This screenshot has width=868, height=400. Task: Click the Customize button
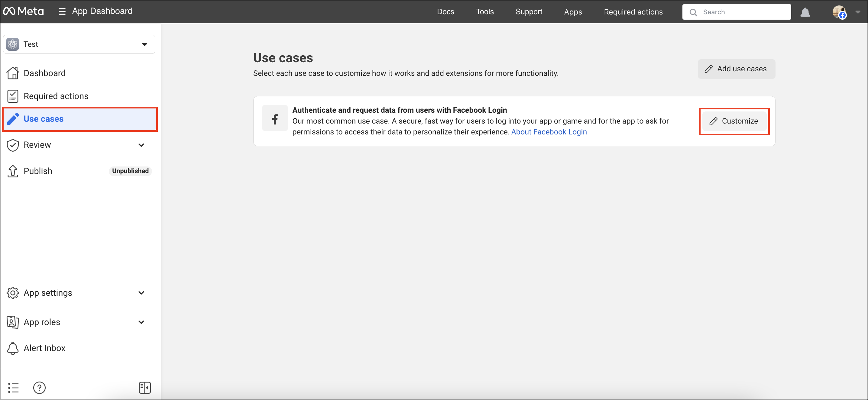click(x=734, y=121)
